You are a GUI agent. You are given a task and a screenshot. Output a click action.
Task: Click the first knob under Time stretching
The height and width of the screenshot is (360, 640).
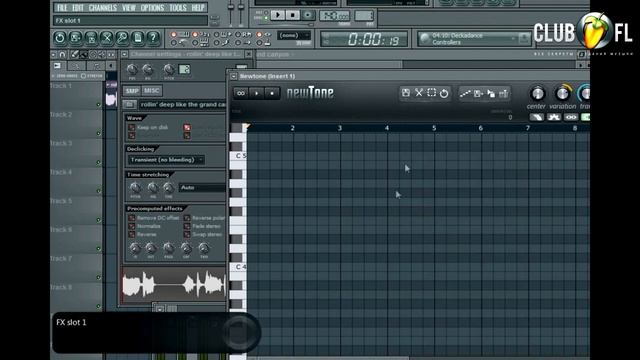[135, 188]
